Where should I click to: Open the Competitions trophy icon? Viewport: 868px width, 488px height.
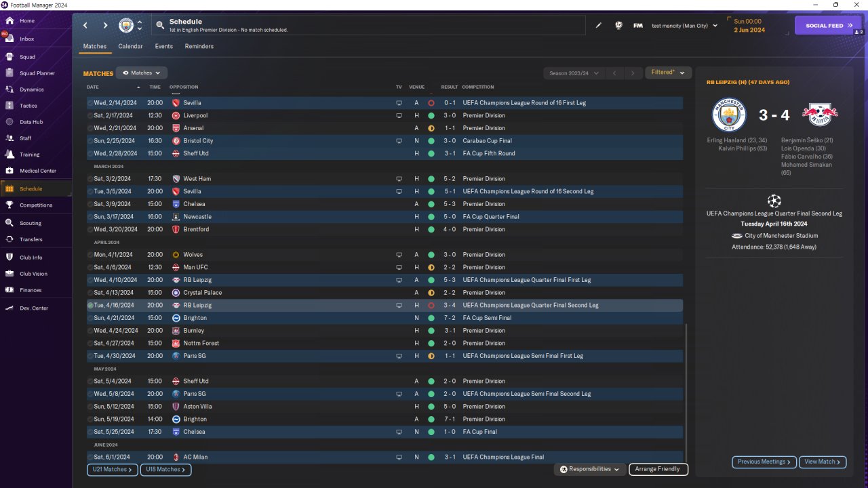click(x=9, y=205)
